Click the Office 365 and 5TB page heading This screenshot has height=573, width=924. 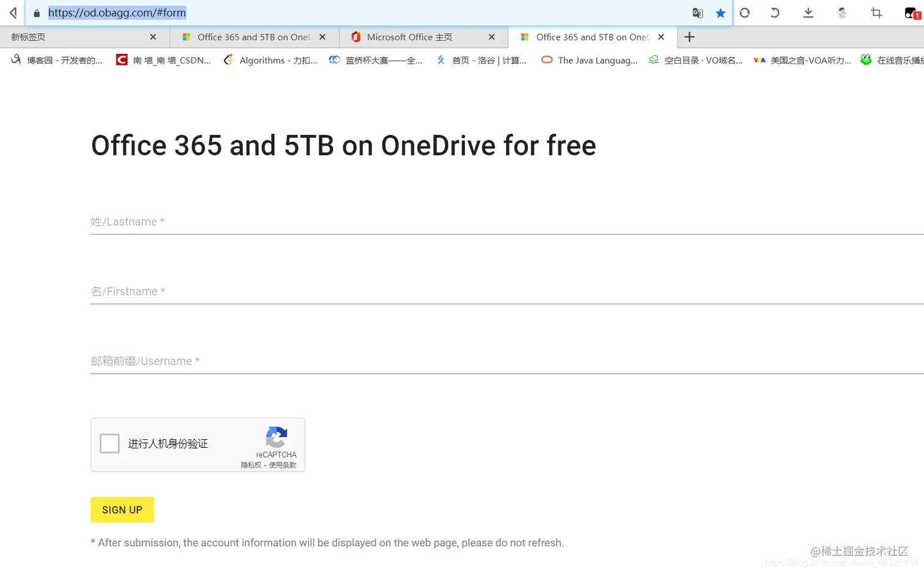343,145
